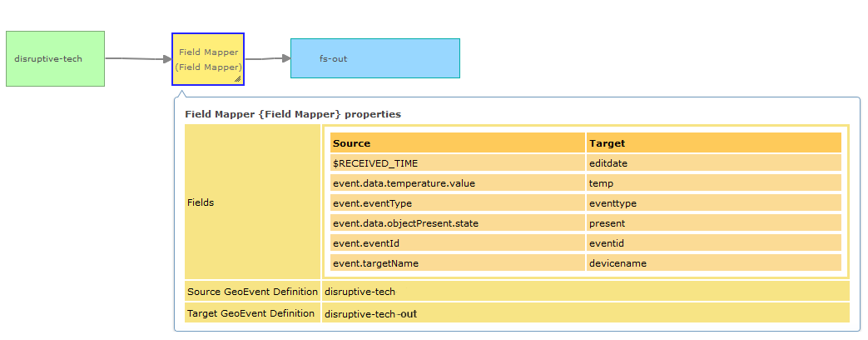Select the editdate target cell
The image size is (868, 340).
coord(714,163)
